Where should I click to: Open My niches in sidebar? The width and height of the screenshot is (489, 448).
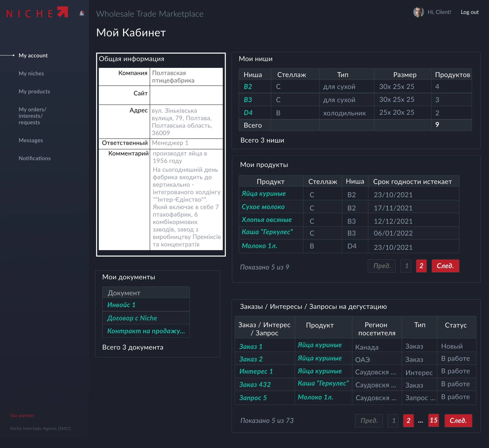(31, 74)
